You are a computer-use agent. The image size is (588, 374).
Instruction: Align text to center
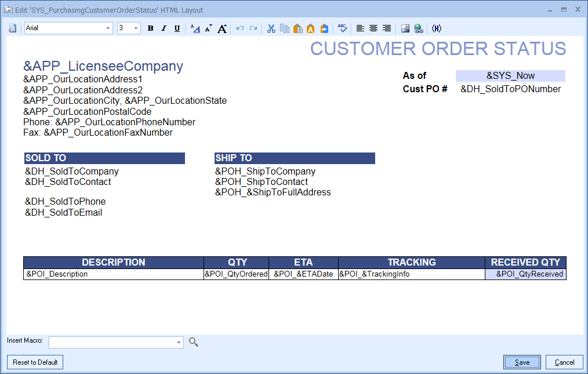pyautogui.click(x=373, y=28)
